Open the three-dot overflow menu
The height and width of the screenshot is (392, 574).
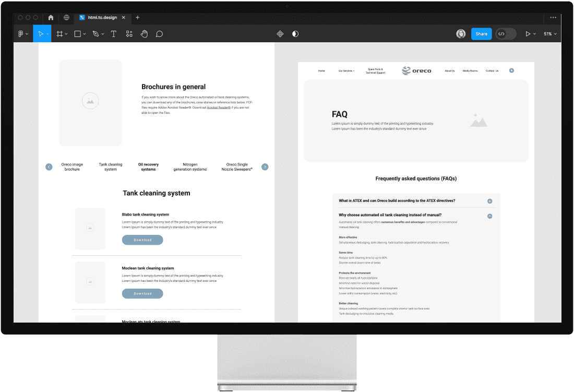[x=553, y=17]
